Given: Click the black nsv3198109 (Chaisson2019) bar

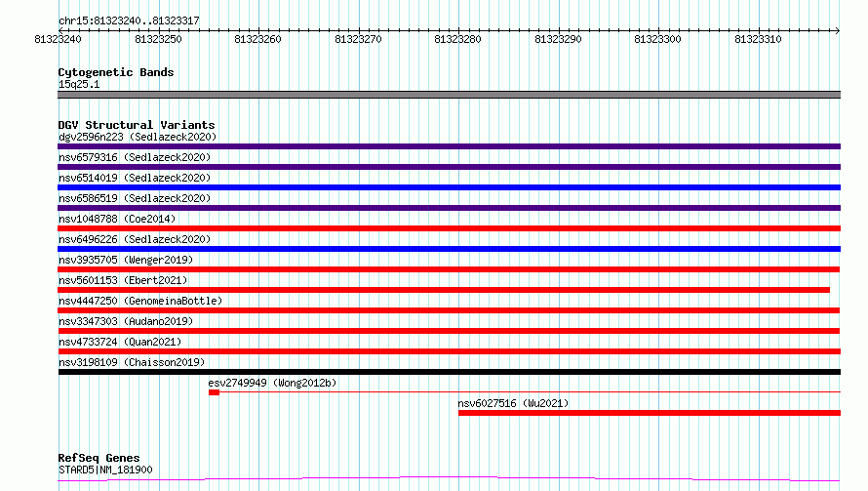Looking at the screenshot, I should click(449, 372).
